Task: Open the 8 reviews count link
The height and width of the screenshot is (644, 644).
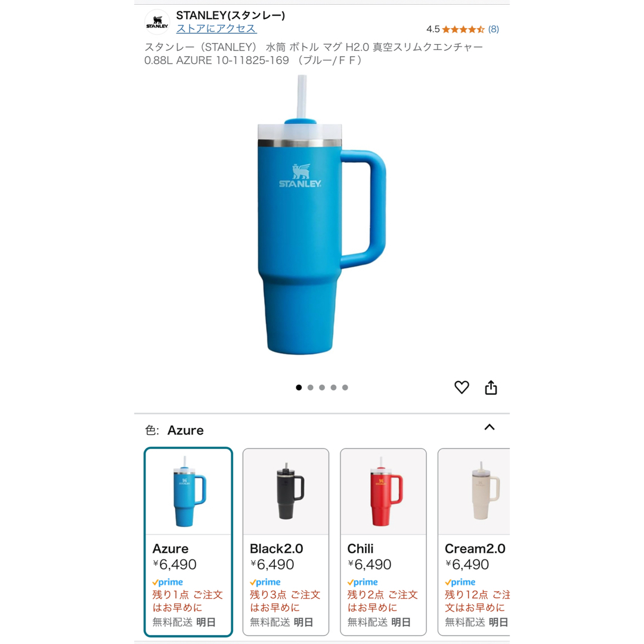Action: 494,29
